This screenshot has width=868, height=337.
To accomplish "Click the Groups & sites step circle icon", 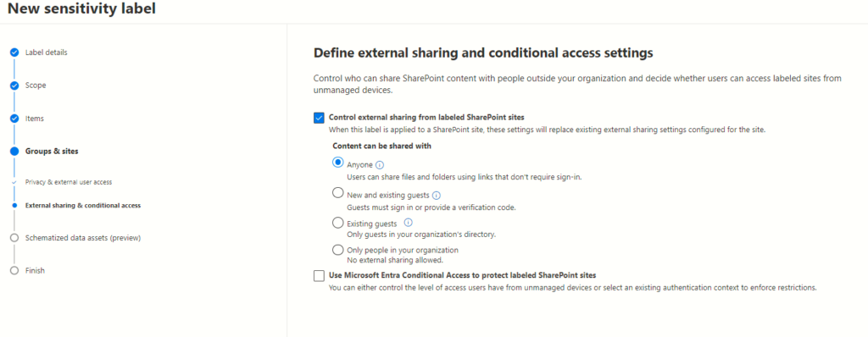I will [14, 152].
